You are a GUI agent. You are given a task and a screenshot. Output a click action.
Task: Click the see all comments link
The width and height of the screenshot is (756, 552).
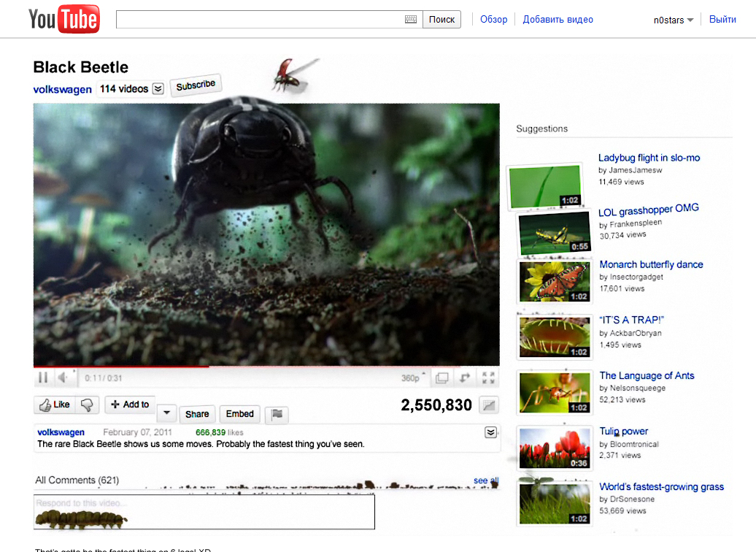click(486, 480)
